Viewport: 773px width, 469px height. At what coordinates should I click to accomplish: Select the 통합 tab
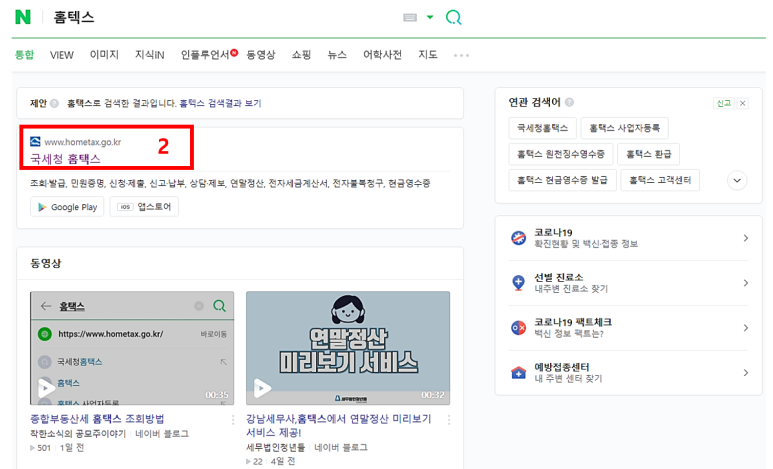(24, 54)
